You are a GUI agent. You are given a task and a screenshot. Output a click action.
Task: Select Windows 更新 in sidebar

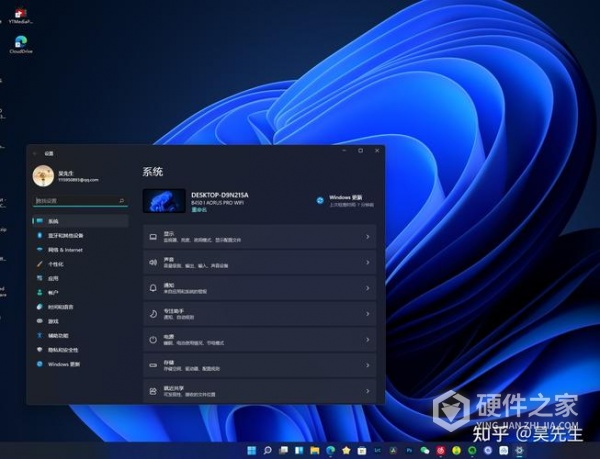(x=63, y=365)
